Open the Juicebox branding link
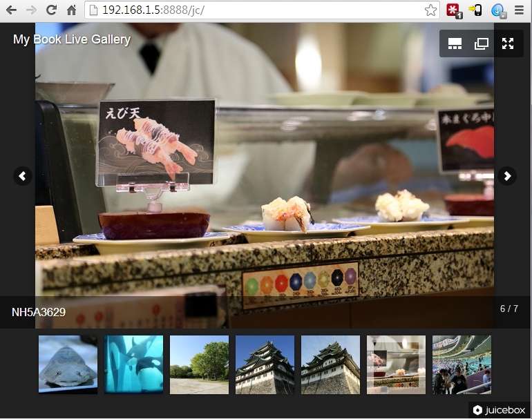The image size is (532, 419). point(499,410)
